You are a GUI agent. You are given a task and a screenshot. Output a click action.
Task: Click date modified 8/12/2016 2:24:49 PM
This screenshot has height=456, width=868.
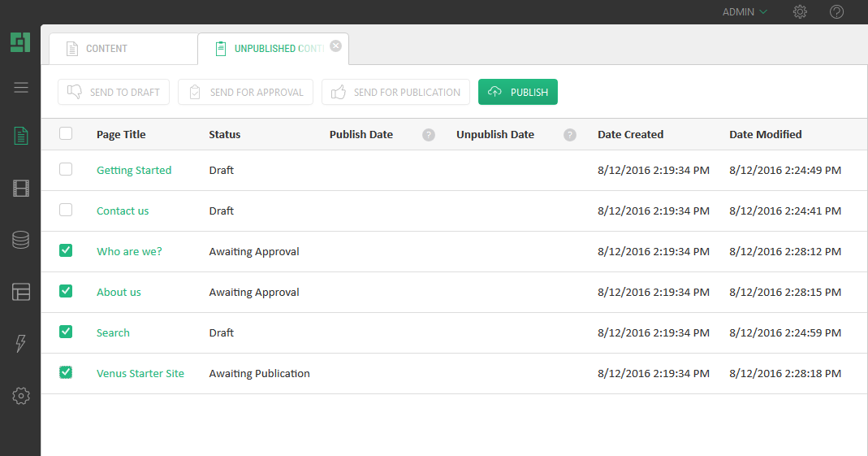[785, 170]
